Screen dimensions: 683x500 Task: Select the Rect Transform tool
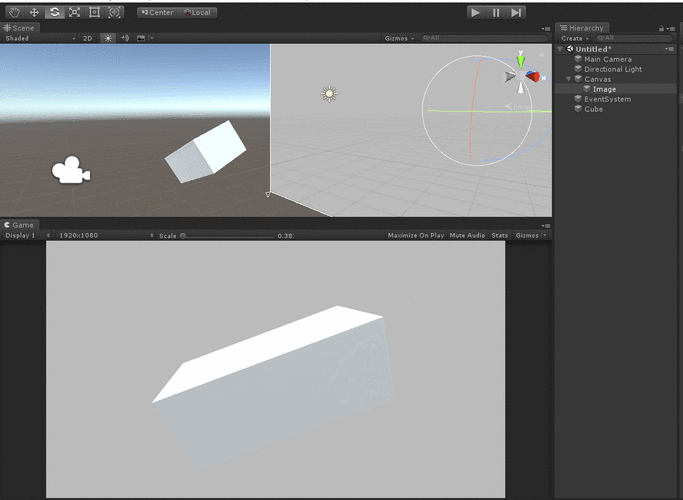[x=95, y=12]
